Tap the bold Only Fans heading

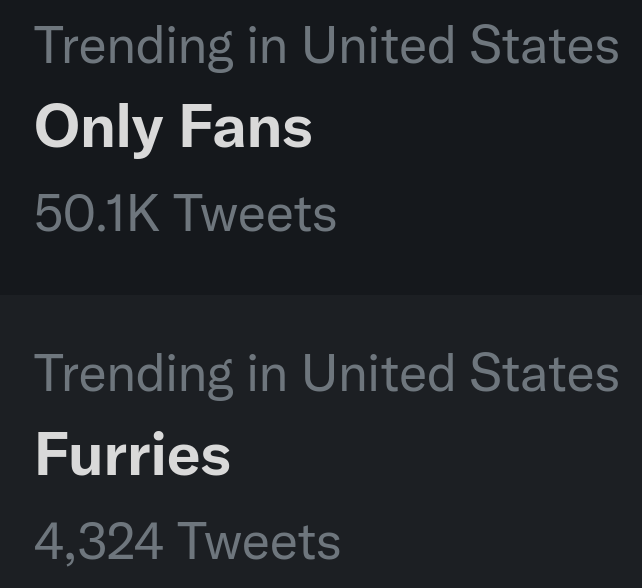(173, 128)
